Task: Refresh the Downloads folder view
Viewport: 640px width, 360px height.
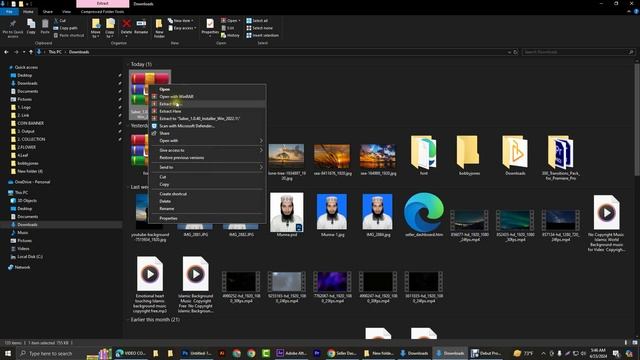Action: (516, 52)
